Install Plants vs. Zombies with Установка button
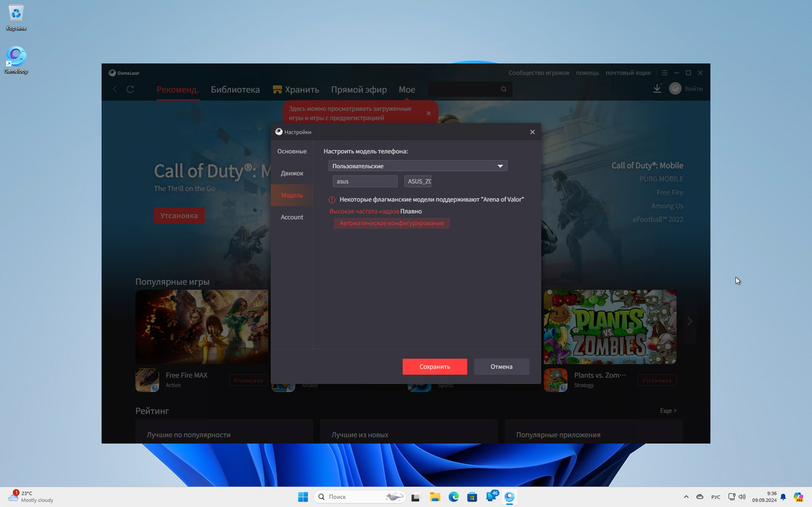Viewport: 812px width, 507px height. tap(657, 380)
